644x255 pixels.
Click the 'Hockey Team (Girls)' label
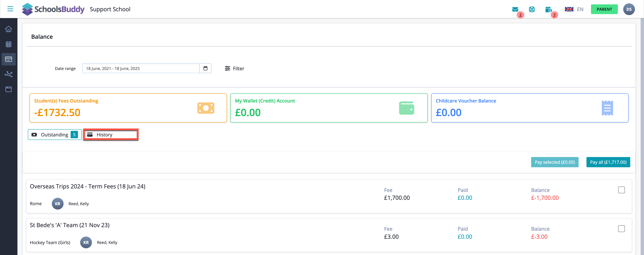[50, 242]
